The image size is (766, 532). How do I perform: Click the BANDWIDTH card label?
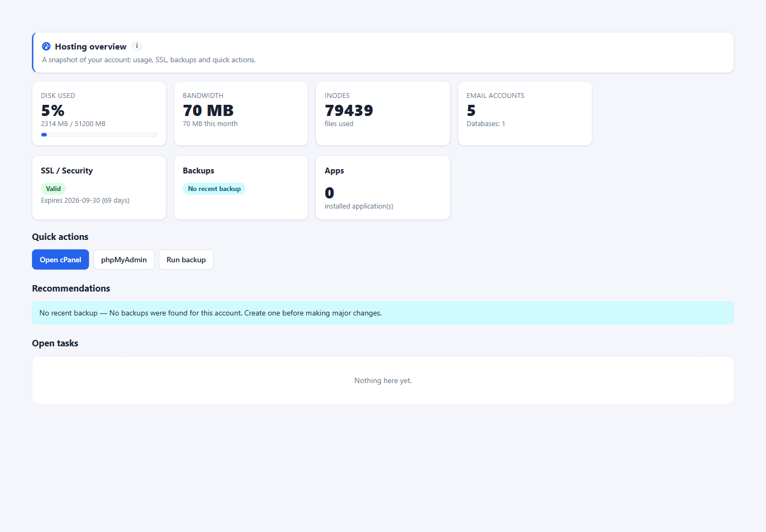coord(203,96)
